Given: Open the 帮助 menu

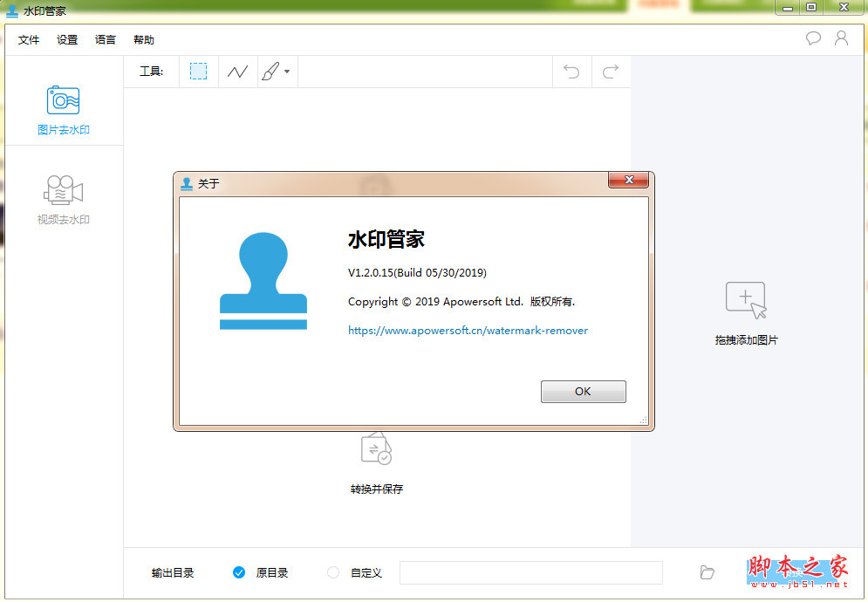Looking at the screenshot, I should 143,40.
